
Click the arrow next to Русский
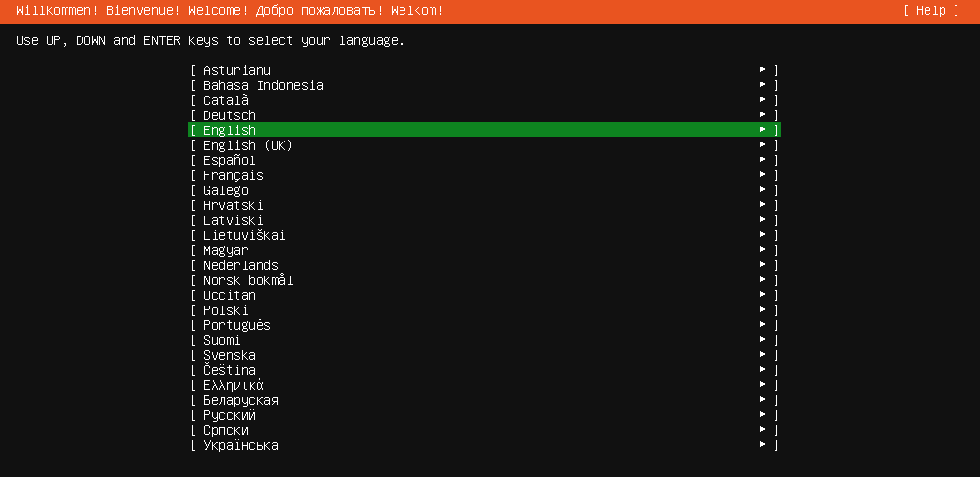tap(763, 415)
